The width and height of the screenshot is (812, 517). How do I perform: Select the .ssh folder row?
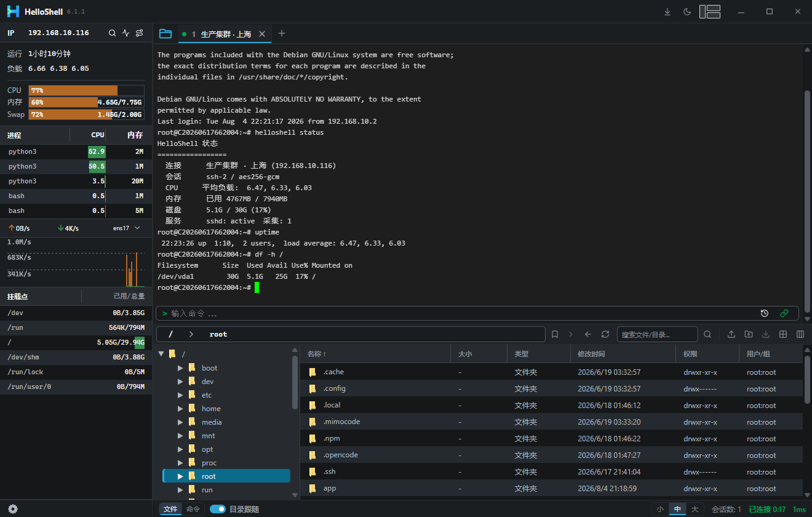click(551, 471)
